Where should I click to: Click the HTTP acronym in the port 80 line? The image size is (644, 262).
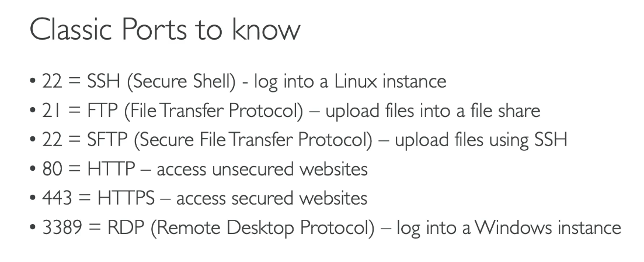pos(112,169)
